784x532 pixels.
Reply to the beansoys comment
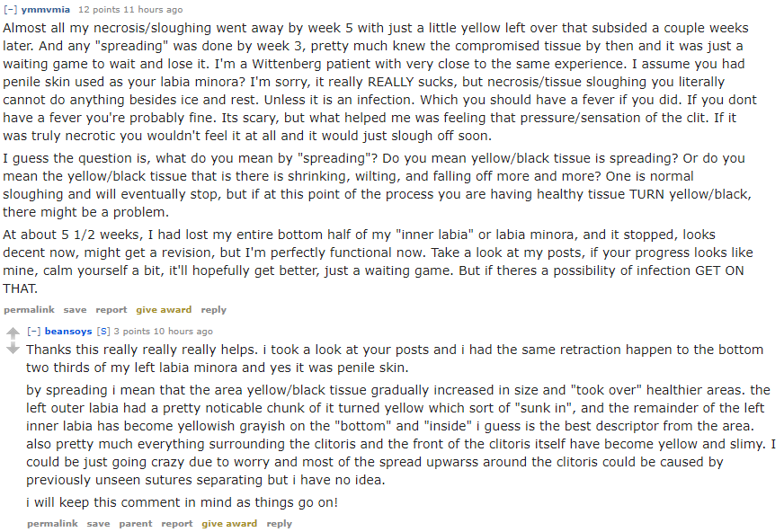point(279,524)
